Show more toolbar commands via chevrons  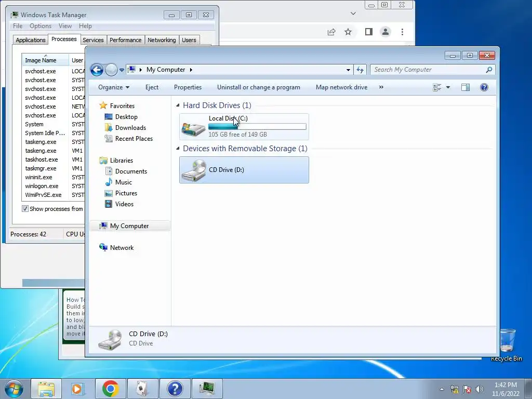381,87
